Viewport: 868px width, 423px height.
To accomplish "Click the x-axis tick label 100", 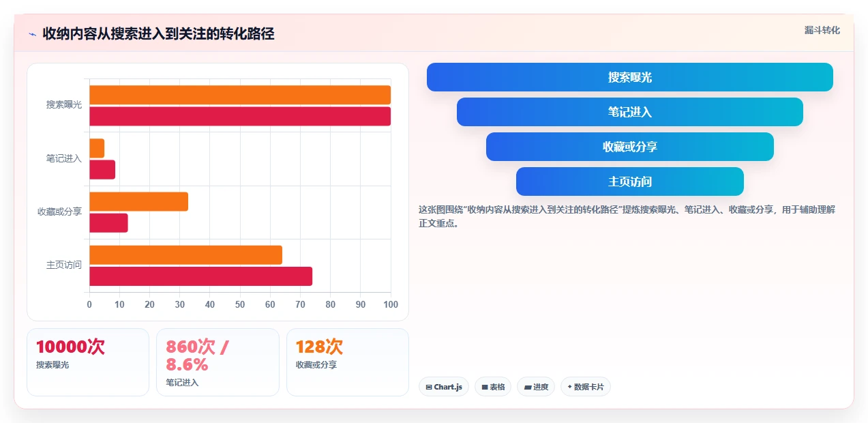I will coord(391,304).
